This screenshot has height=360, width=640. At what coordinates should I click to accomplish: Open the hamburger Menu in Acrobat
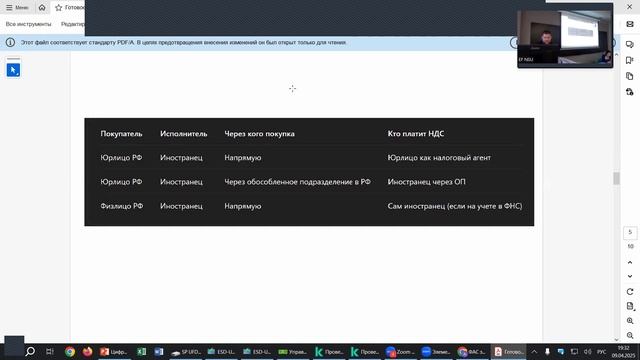point(17,7)
